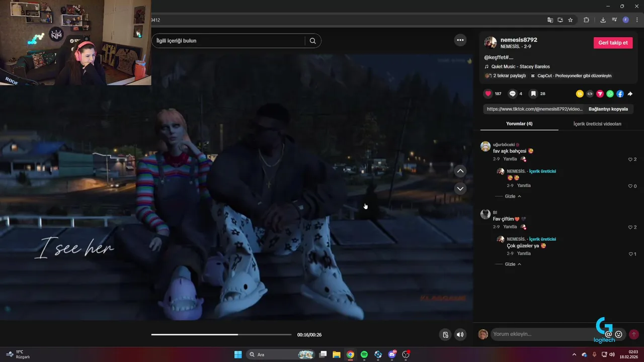
Task: Open Task View from the taskbar
Action: point(323,354)
